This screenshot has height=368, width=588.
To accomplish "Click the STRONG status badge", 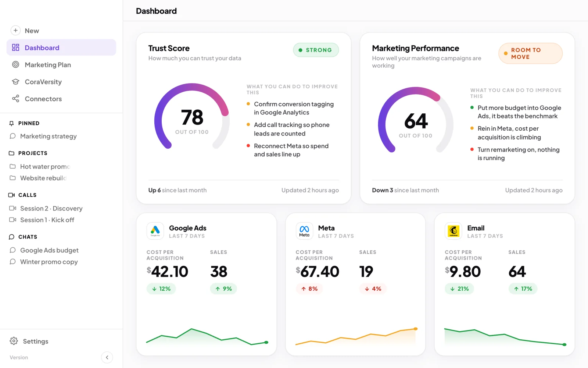I will (316, 50).
